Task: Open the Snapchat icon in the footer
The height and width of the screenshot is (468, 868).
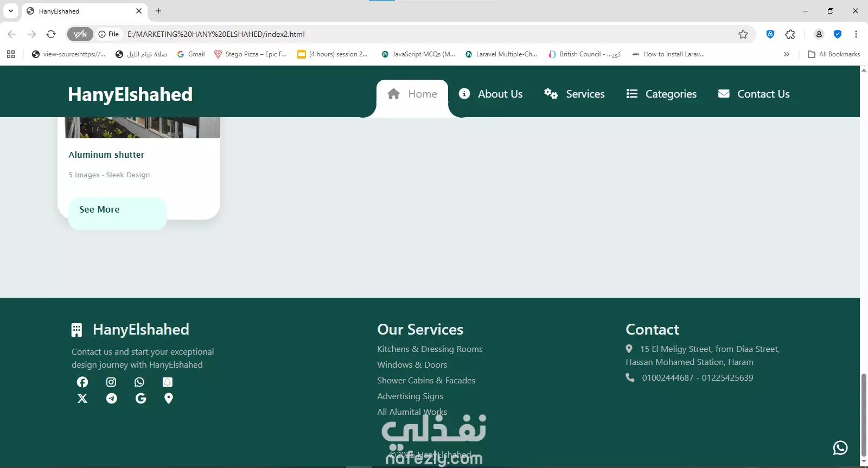Action: coord(168,382)
